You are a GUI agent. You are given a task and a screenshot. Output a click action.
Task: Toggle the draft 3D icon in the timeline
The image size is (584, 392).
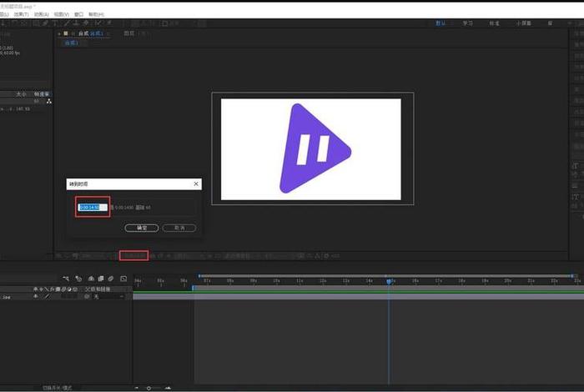78,279
